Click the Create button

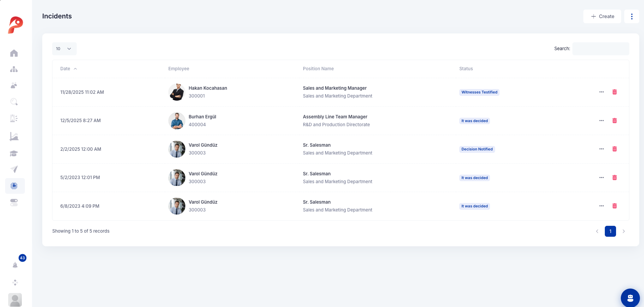click(x=602, y=16)
